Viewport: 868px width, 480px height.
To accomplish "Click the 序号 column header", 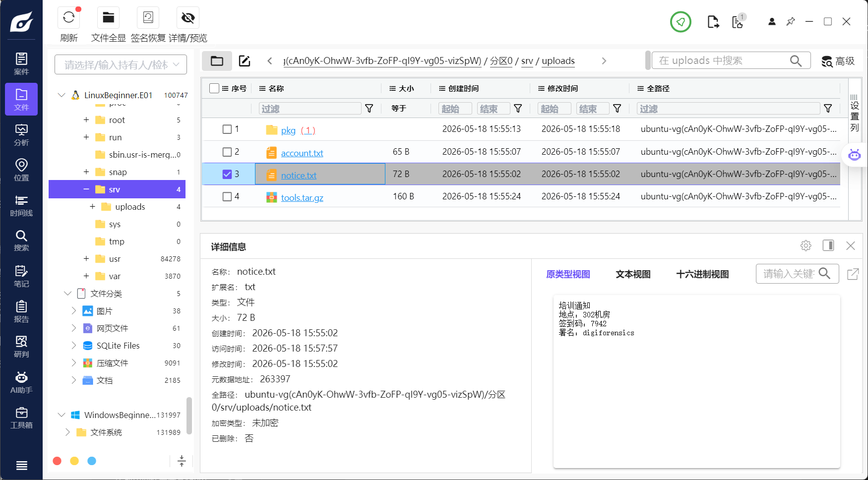I will (x=239, y=88).
